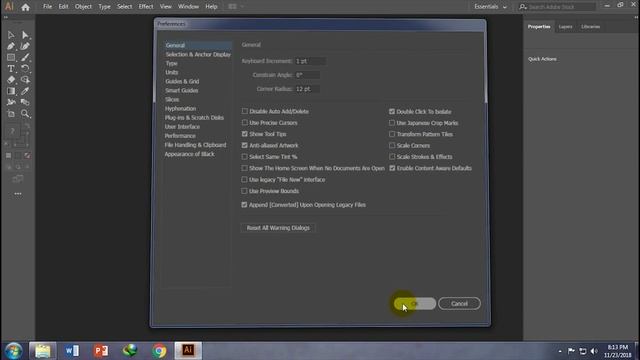The image size is (640, 360).
Task: Enable Select Same Tint % checkbox
Action: click(244, 157)
